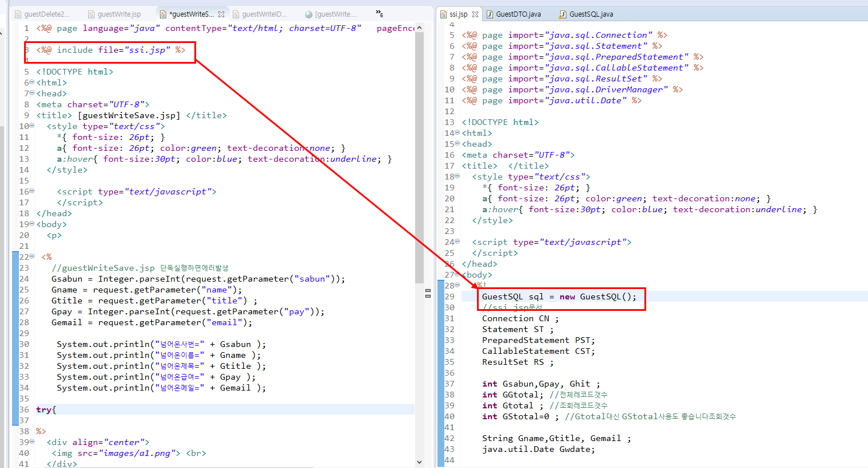Click the "ResultSet RS ;" line
Image resolution: width=868 pixels, height=468 pixels.
tap(518, 362)
